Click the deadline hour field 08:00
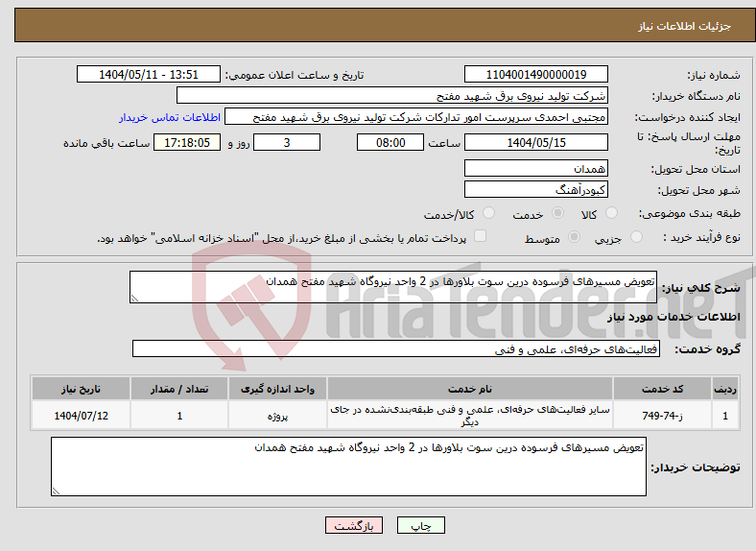This screenshot has width=756, height=551. [x=390, y=142]
